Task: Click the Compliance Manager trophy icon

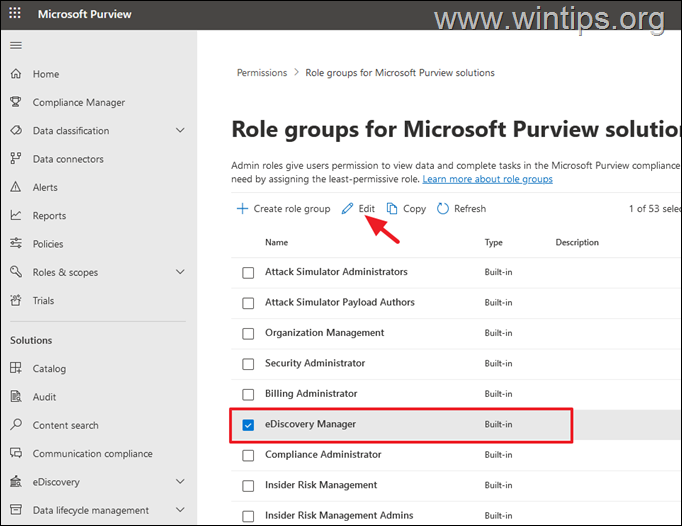Action: (16, 102)
